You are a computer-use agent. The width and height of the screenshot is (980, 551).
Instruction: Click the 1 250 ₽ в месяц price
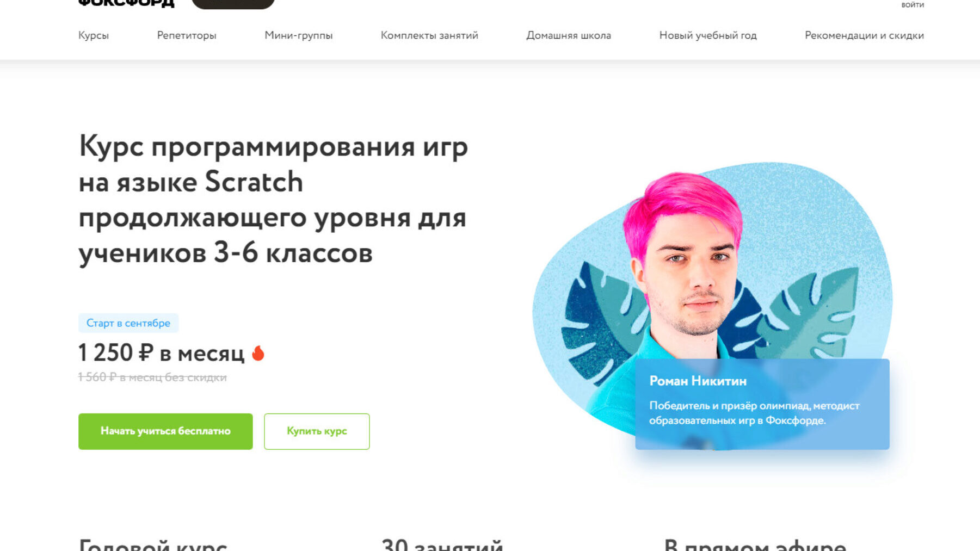(x=162, y=353)
